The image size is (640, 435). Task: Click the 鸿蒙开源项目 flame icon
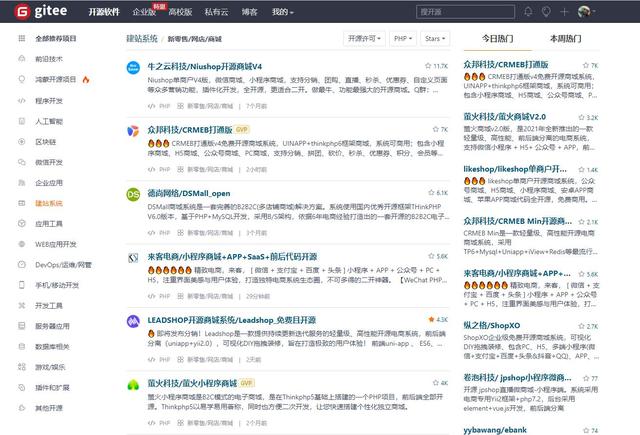tap(86, 79)
